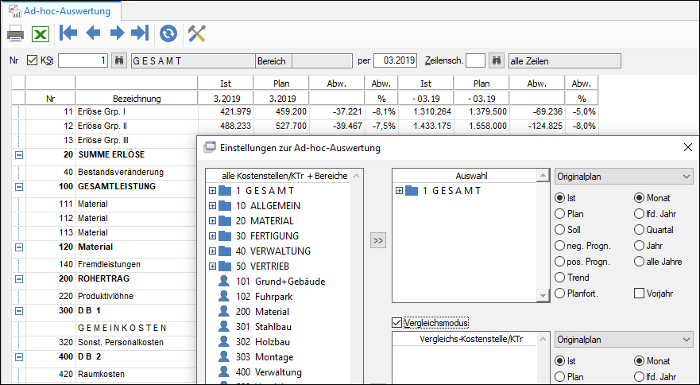Click the Bereich button
Screen dimensions: 700x385
click(x=274, y=61)
